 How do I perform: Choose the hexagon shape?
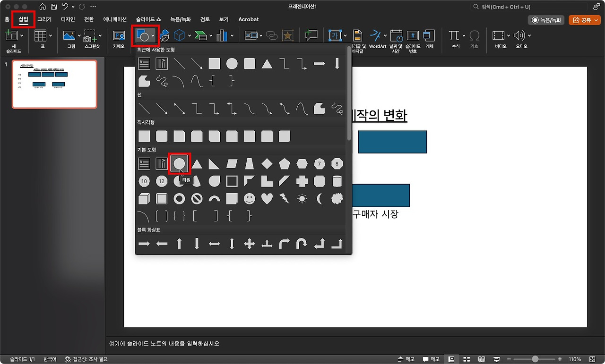click(x=302, y=164)
